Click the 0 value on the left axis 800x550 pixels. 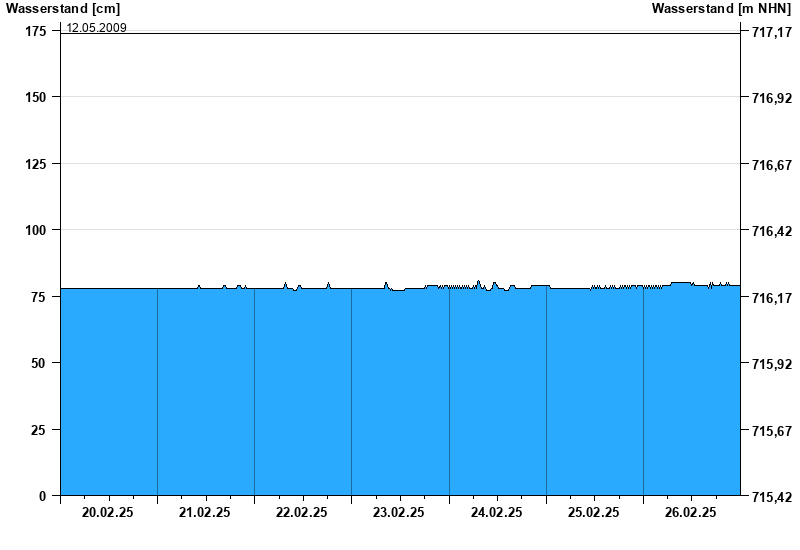click(x=43, y=496)
